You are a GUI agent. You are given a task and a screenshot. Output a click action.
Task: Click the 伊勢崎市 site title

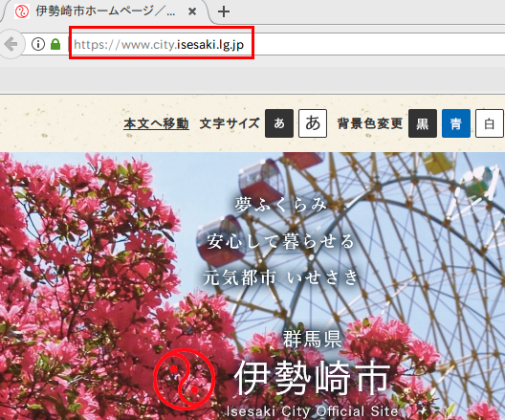click(313, 378)
